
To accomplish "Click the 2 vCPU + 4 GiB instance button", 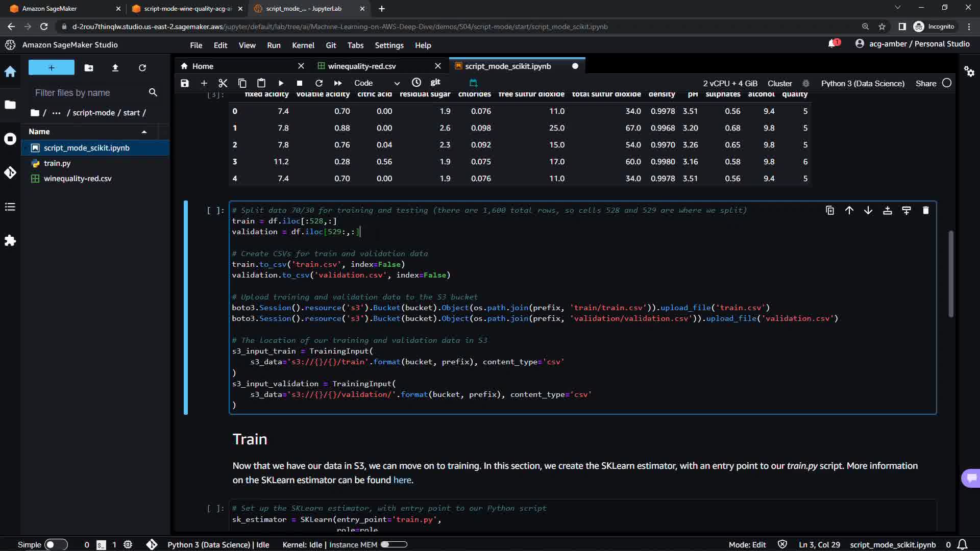I will [x=730, y=83].
